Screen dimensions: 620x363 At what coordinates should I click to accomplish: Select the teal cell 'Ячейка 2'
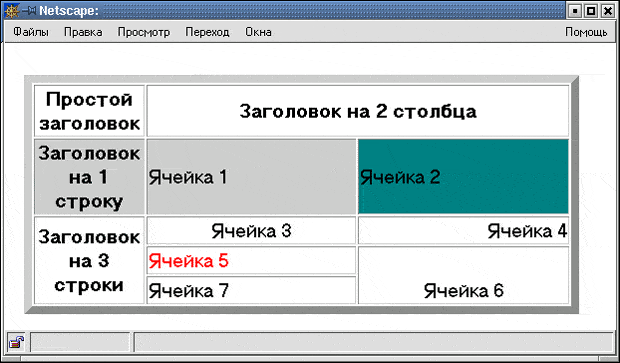[463, 176]
